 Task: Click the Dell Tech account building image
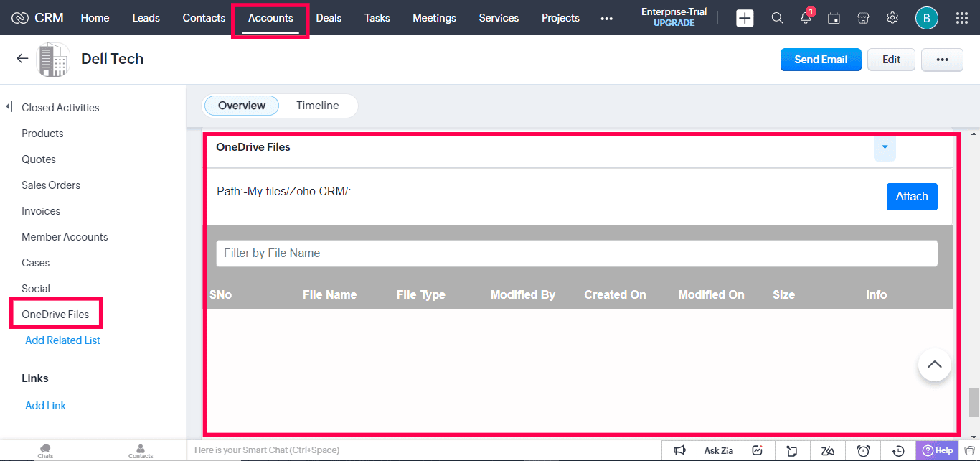[53, 60]
